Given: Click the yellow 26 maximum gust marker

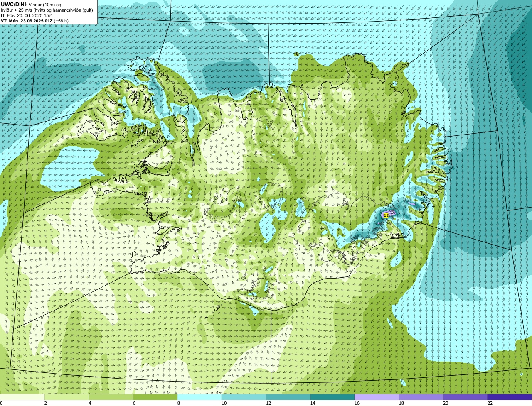Looking at the screenshot, I should tap(386, 215).
